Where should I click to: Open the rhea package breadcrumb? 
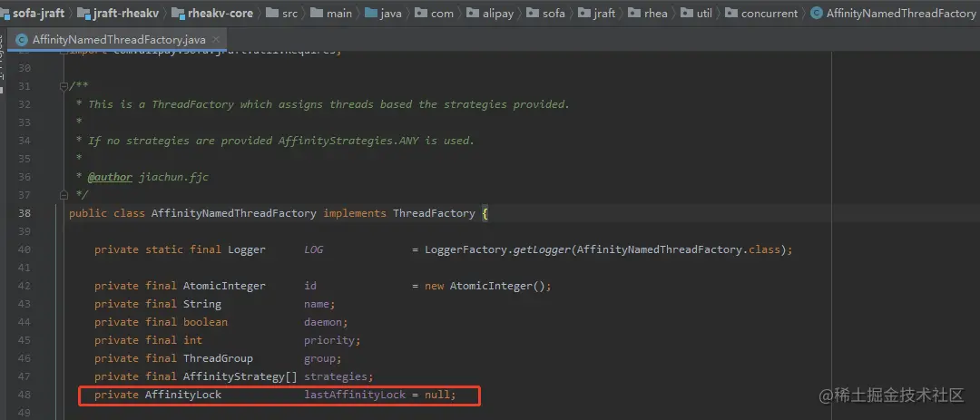click(656, 13)
